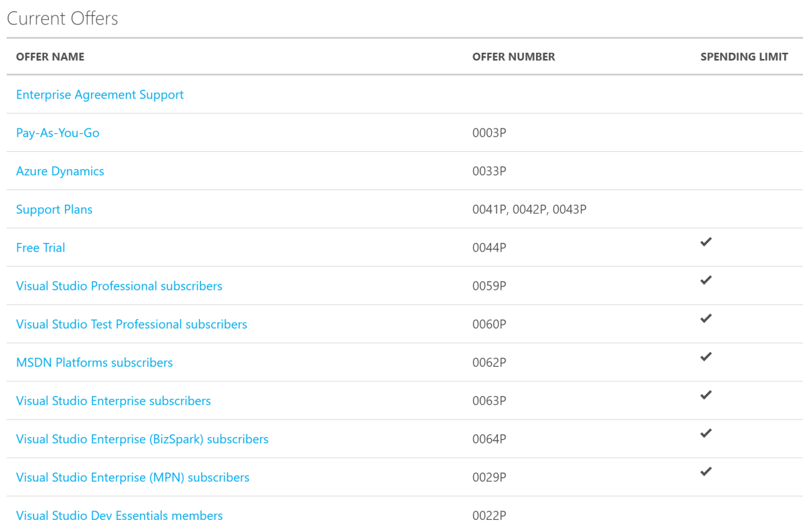This screenshot has width=803, height=532.
Task: Click the MPN row spending limit checkmark
Action: pos(705,471)
